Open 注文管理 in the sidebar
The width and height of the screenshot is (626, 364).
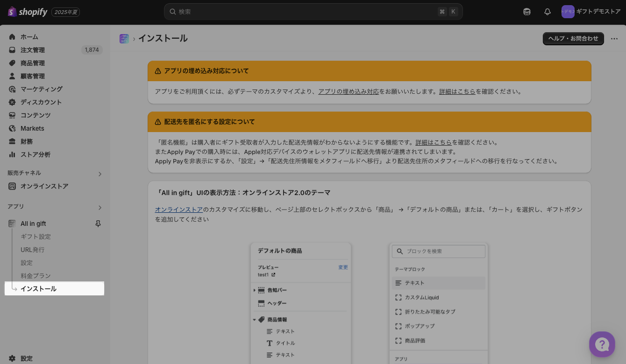(33, 50)
